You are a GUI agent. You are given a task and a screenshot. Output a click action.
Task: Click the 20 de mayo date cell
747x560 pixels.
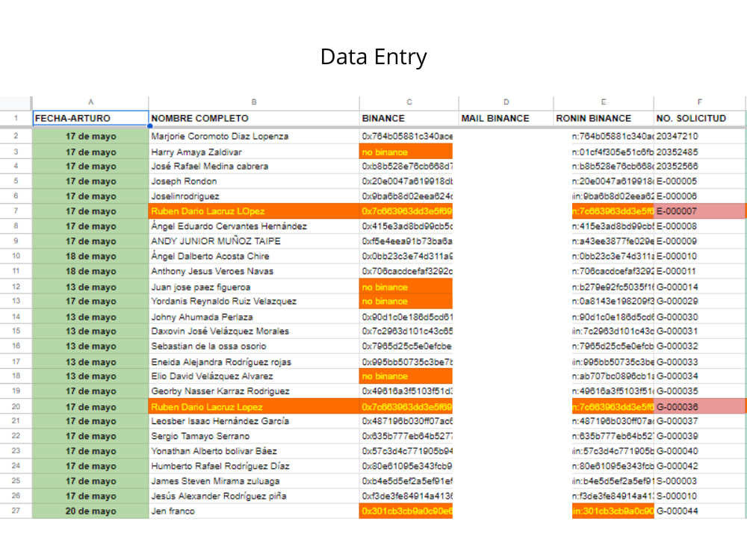90,511
